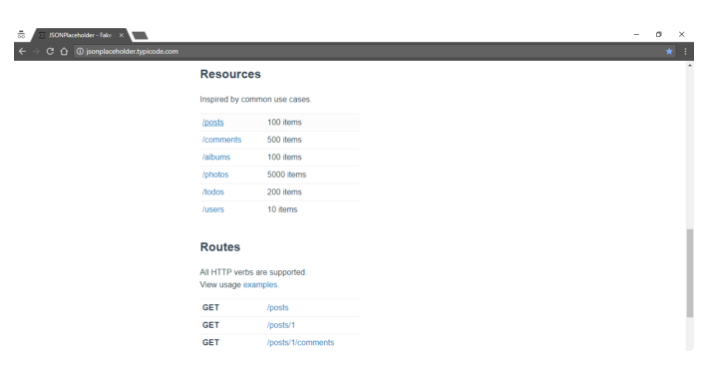Screen dimensions: 724x376
Task: Open the window icon left of the tab
Action: point(21,35)
